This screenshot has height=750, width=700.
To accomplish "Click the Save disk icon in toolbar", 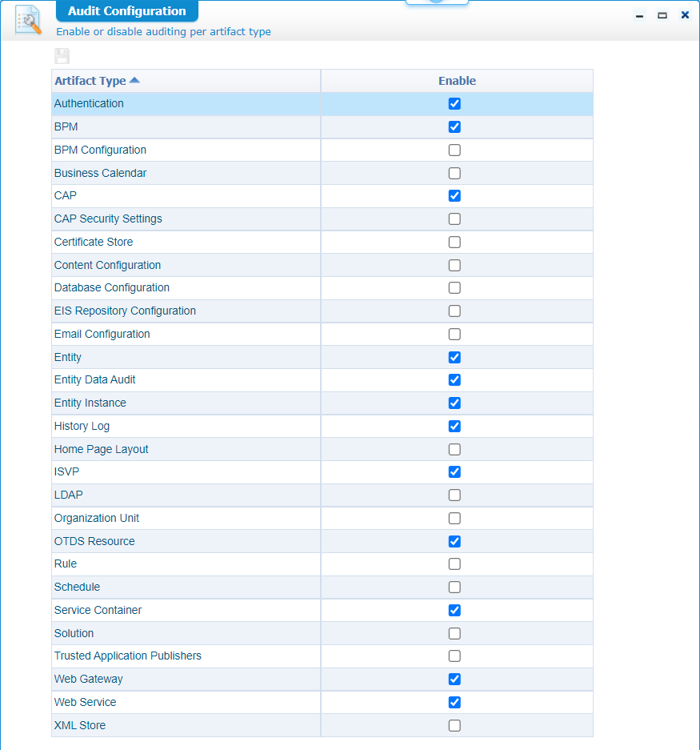I will 62,56.
